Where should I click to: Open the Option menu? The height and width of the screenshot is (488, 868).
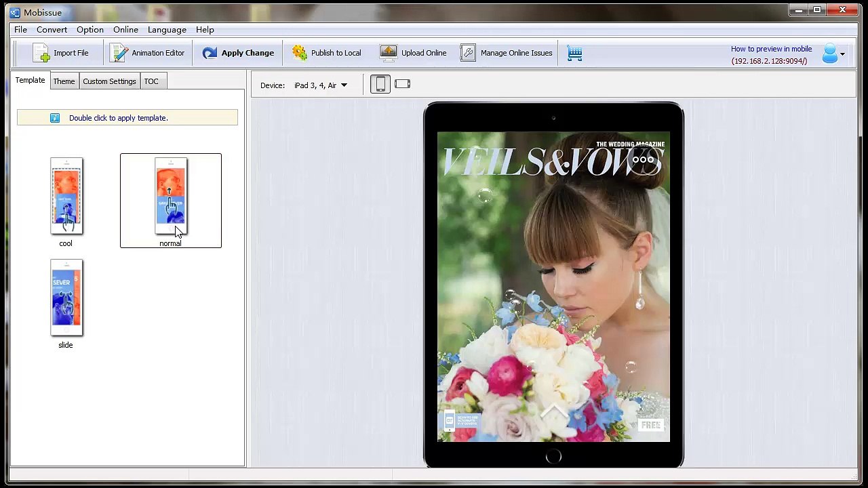point(90,30)
